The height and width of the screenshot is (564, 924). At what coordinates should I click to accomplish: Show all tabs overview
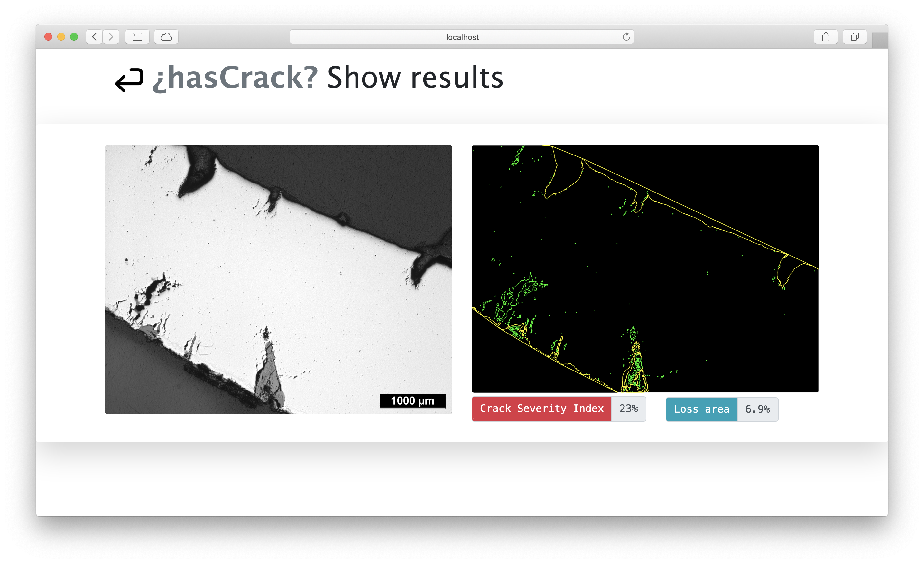[854, 37]
